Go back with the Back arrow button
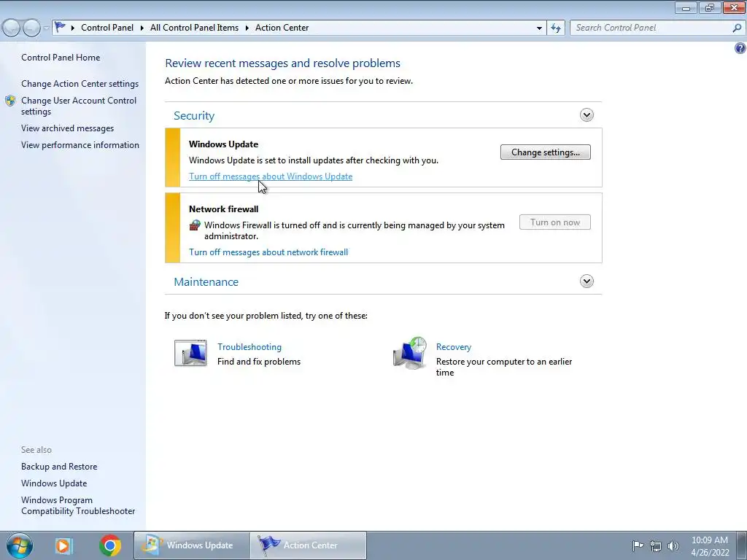 11,28
